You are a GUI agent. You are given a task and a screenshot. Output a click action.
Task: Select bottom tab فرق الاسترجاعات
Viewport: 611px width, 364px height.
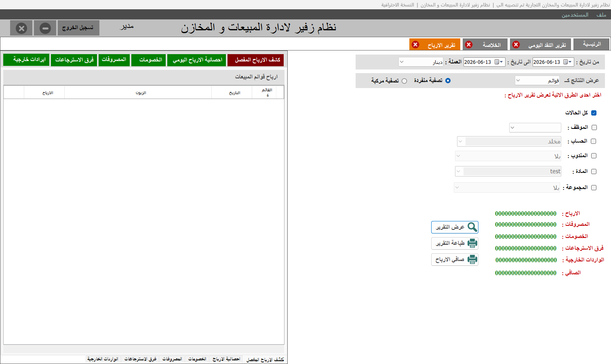[140, 359]
